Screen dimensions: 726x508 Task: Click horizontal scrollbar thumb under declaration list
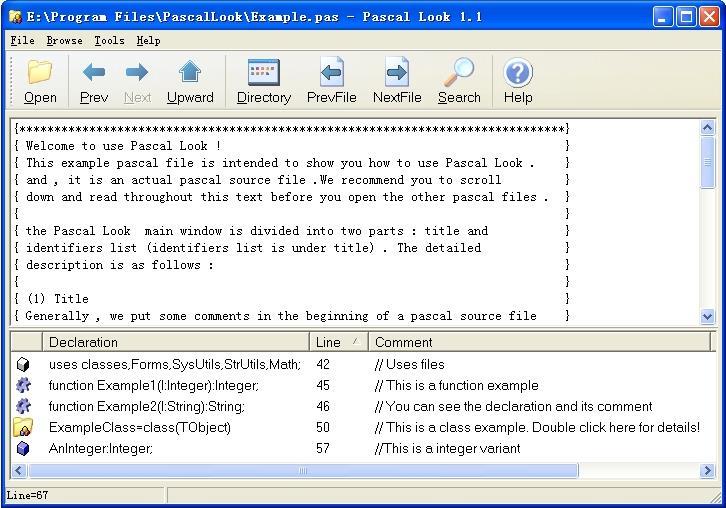[303, 471]
